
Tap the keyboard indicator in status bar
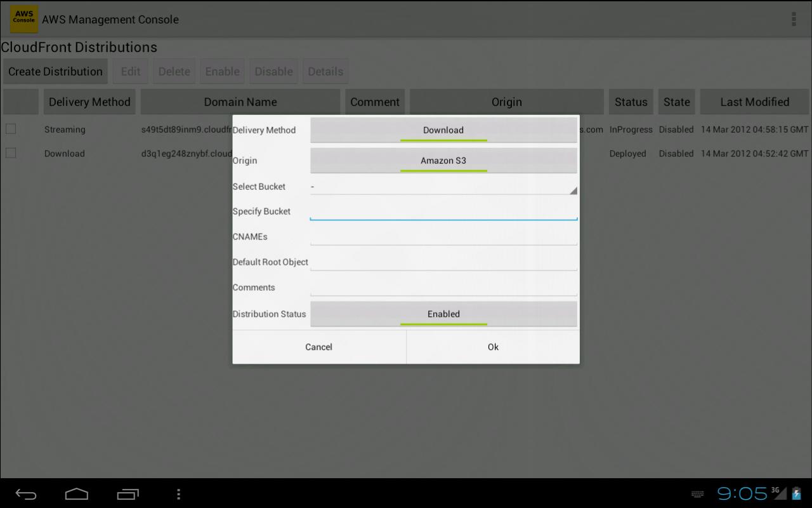(x=697, y=494)
